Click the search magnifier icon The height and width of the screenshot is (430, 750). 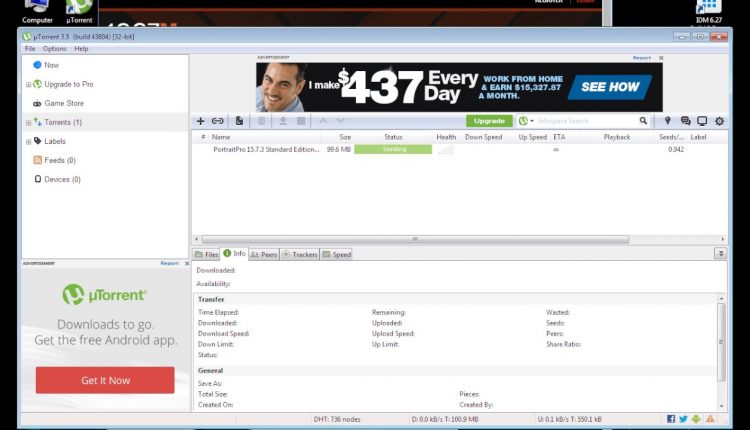643,121
